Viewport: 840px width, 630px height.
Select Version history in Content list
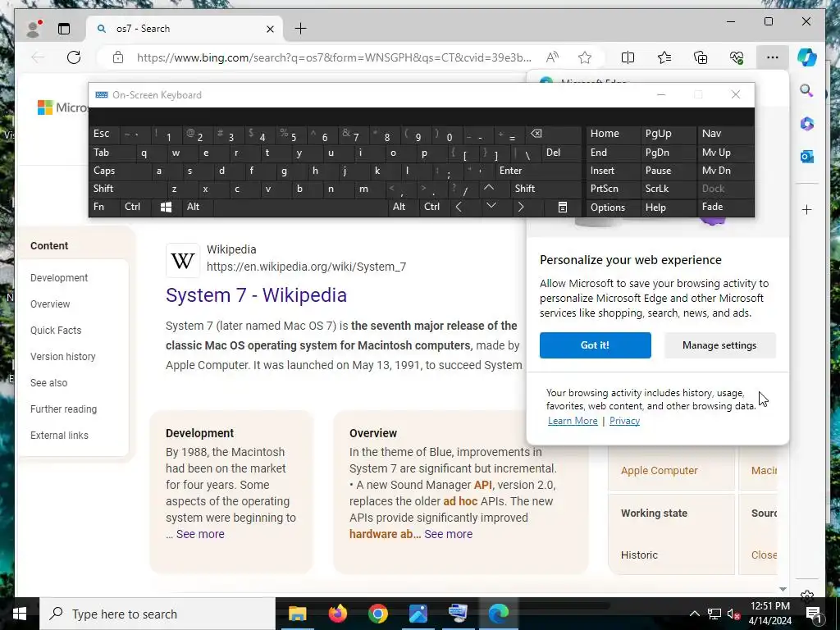point(62,357)
